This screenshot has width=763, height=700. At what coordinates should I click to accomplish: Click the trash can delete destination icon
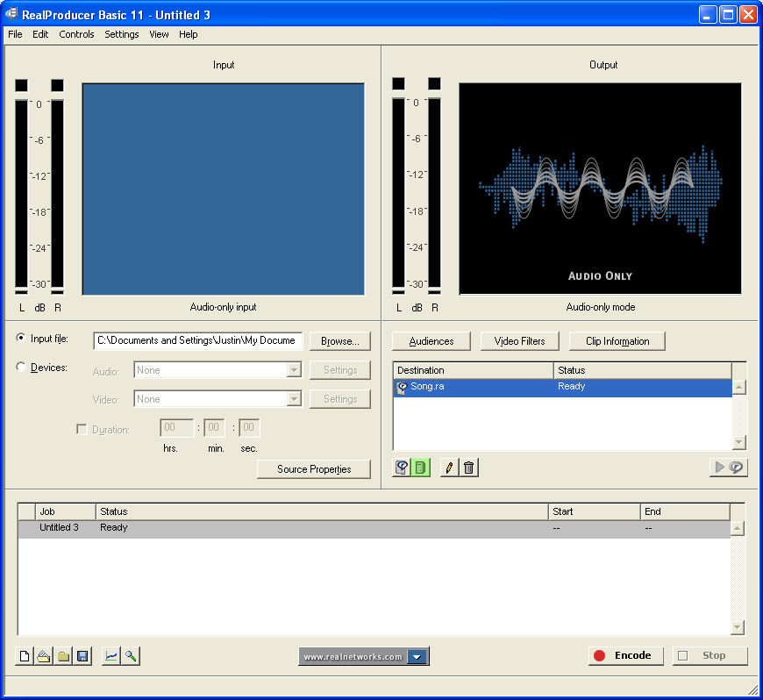[x=468, y=468]
